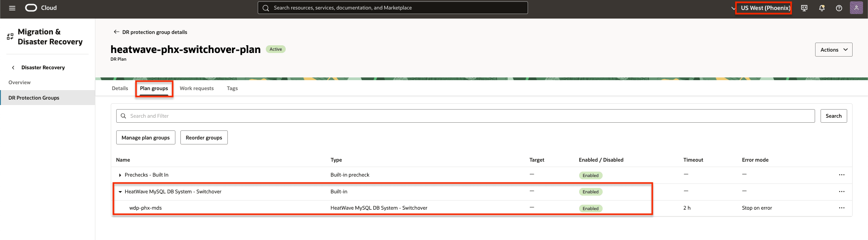Viewport: 868px width, 240px height.
Task: Open the notifications bell
Action: click(x=822, y=8)
